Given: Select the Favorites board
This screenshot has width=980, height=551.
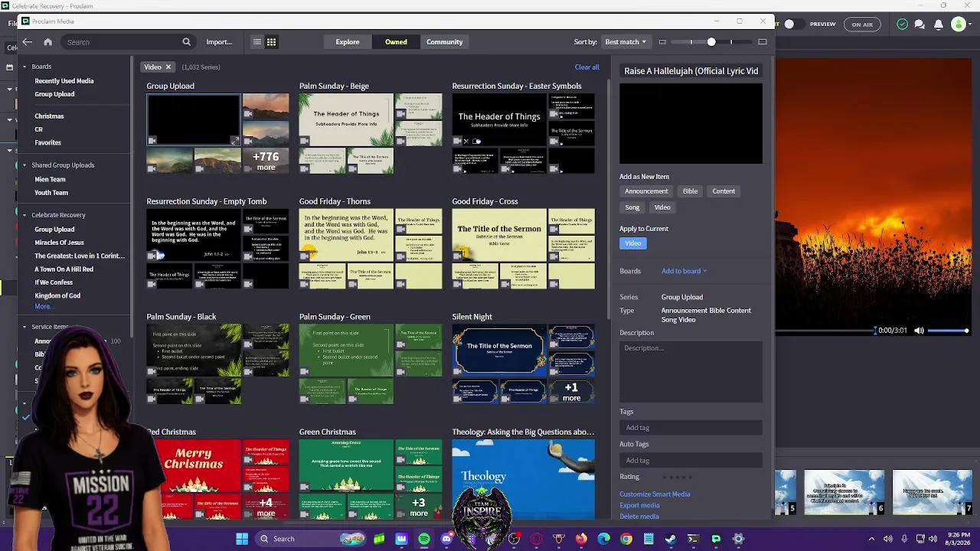Looking at the screenshot, I should 47,142.
